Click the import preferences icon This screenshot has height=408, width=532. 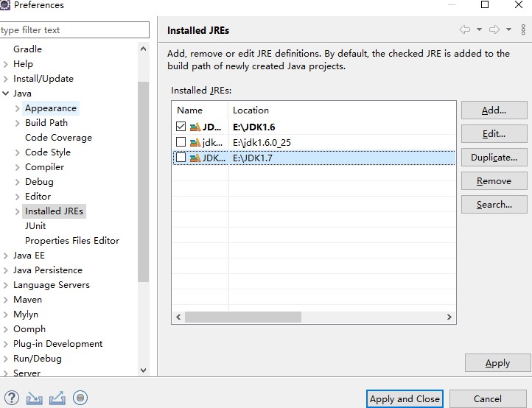click(x=35, y=398)
